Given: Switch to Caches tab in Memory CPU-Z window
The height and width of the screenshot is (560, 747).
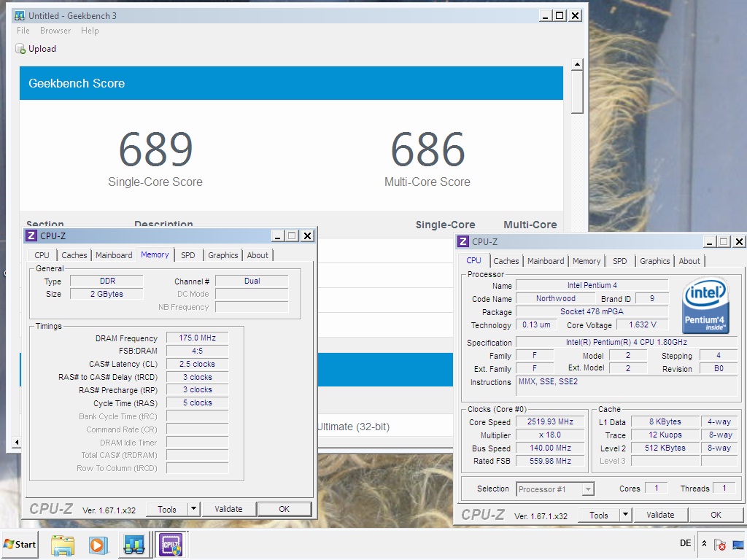Looking at the screenshot, I should (x=74, y=255).
